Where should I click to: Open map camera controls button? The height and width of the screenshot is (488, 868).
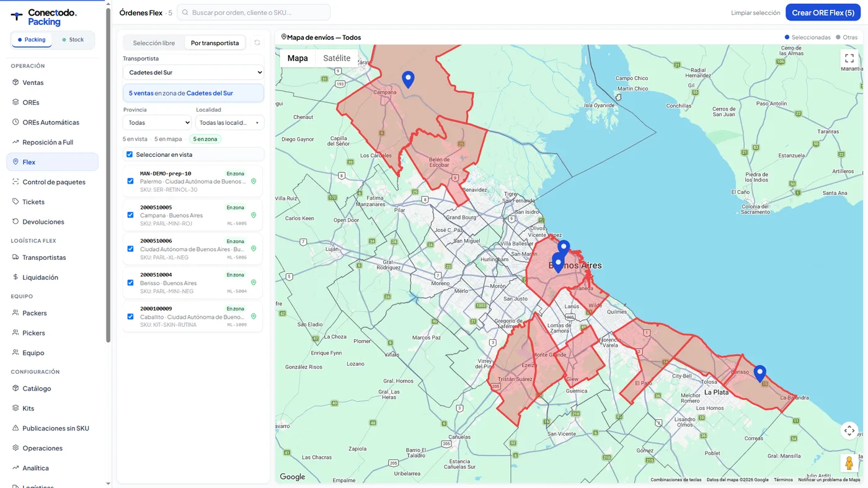coord(849,430)
